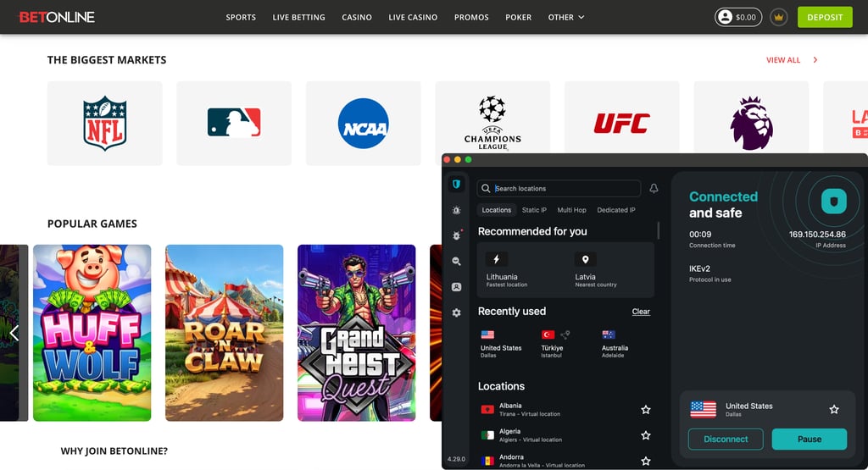Viewport: 868px width, 470px height.
Task: Toggle favorite star for connected United States location
Action: (x=834, y=409)
